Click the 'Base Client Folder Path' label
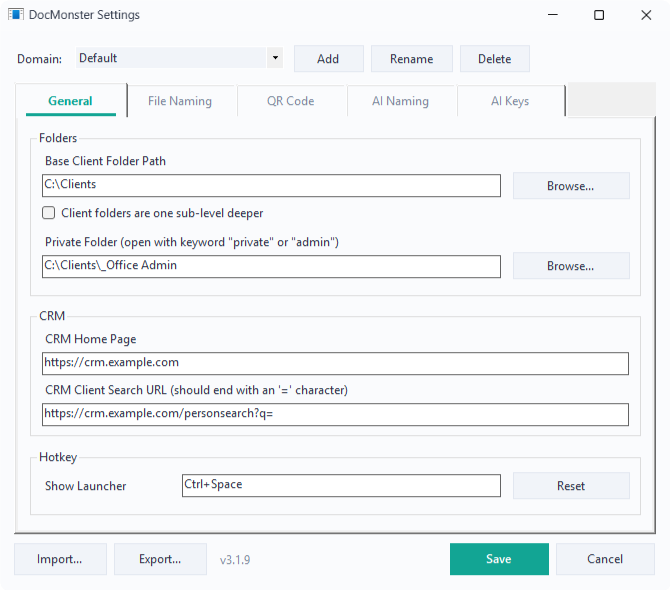This screenshot has height=590, width=670. pyautogui.click(x=105, y=161)
